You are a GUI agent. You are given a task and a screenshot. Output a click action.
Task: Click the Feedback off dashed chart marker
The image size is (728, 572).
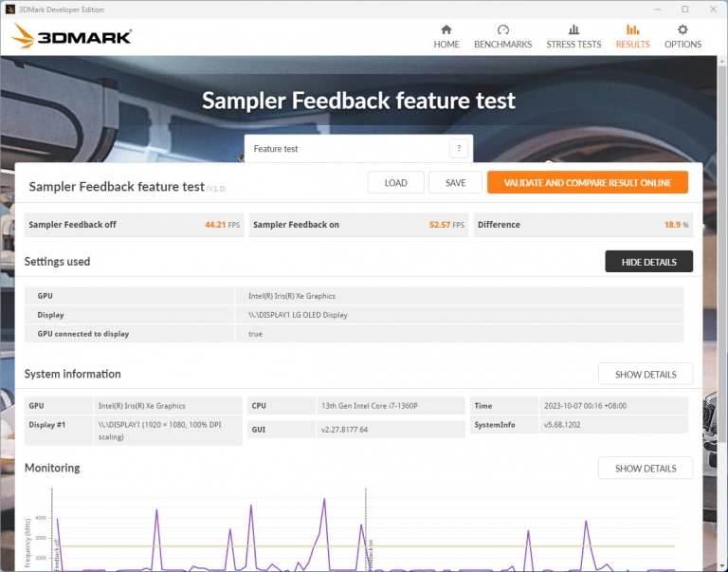pos(53,529)
